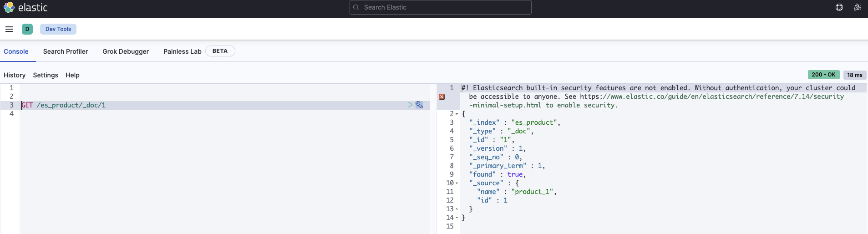Image resolution: width=868 pixels, height=234 pixels.
Task: Click the GET /es_product/_doc/1 request line
Action: 64,105
